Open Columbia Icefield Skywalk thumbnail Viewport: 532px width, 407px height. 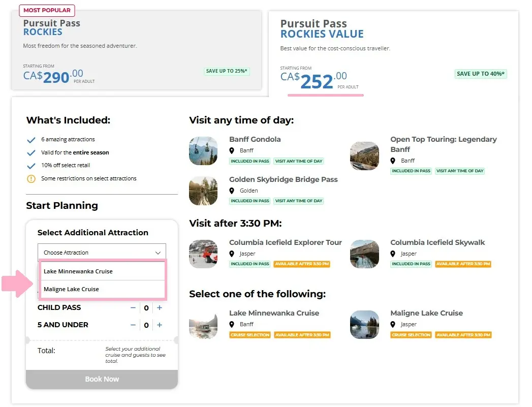coord(364,254)
